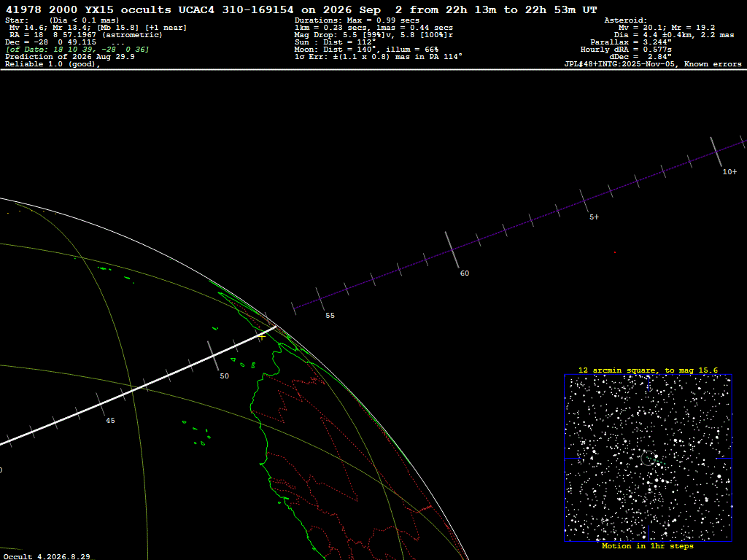Select the 50 minute tick label on white path
Screen dimensions: 747x560
pos(225,376)
